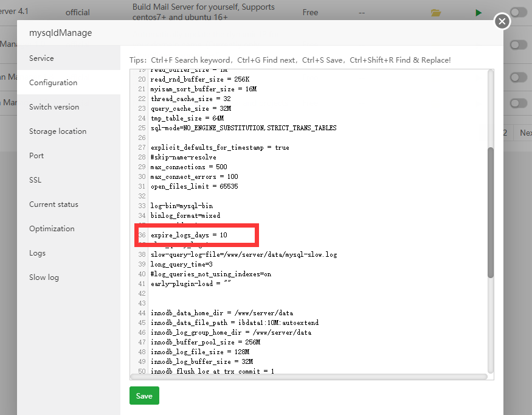Image resolution: width=532 pixels, height=415 pixels.
Task: Select Configuration in the sidebar
Action: (x=54, y=83)
